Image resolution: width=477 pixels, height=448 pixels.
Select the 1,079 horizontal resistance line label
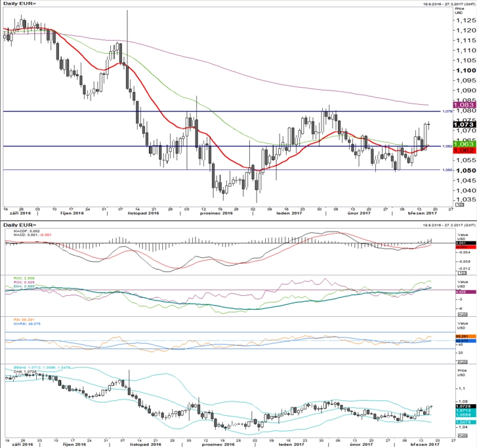(447, 112)
